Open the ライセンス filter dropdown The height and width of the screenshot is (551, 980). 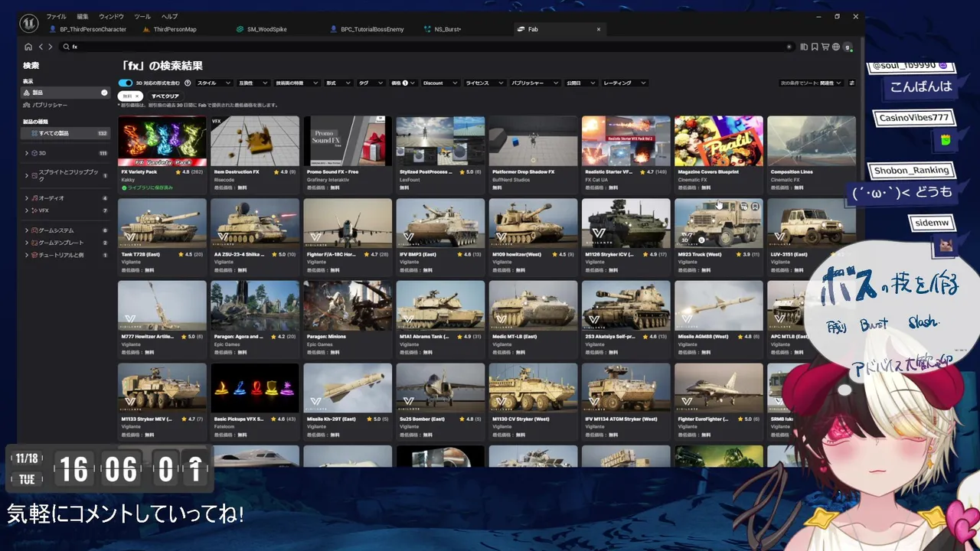[x=484, y=83]
